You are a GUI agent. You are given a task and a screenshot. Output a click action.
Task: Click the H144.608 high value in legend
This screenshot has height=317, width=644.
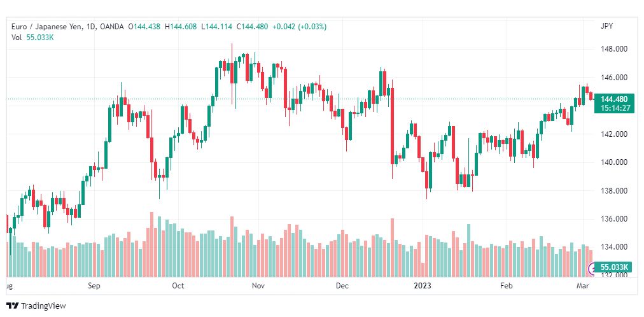coord(181,27)
